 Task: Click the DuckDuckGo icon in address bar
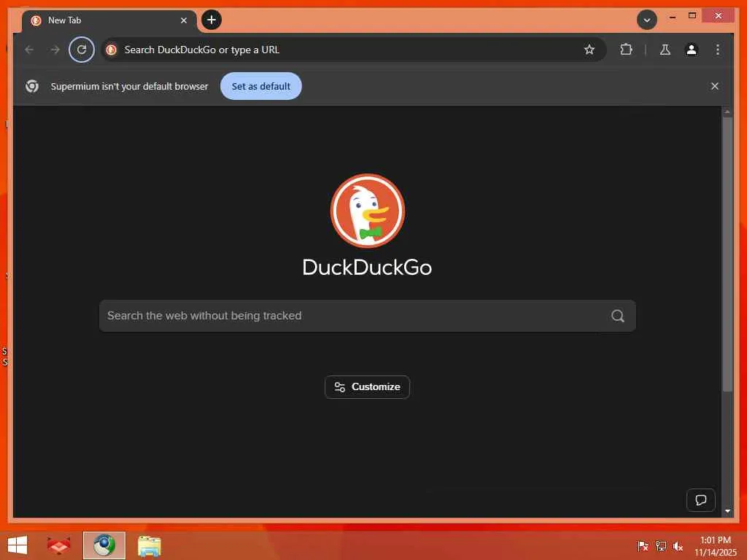coord(112,50)
